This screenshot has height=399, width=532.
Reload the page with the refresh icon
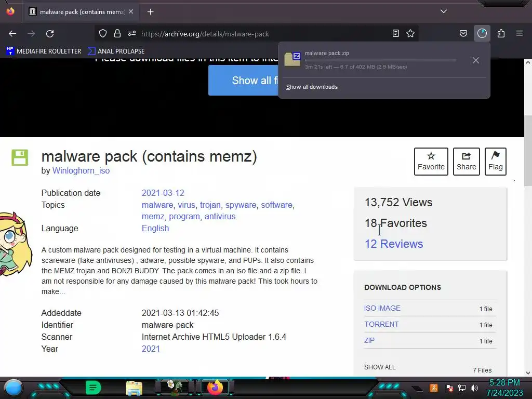50,34
